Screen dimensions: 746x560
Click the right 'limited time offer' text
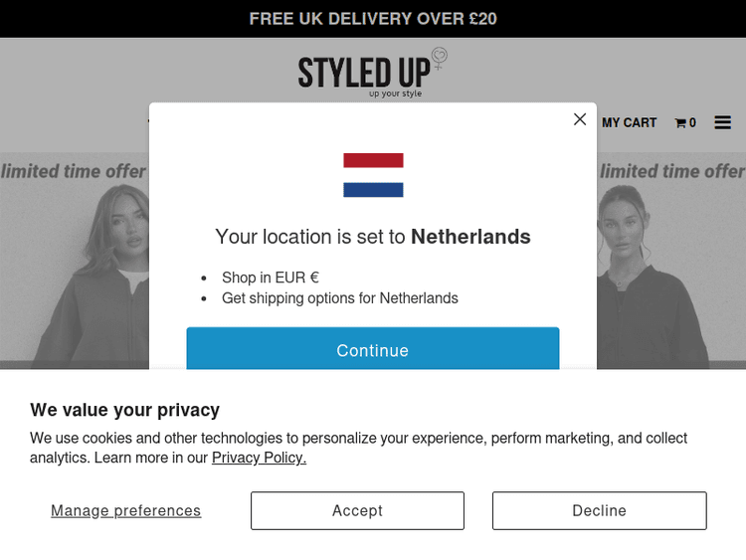672,171
